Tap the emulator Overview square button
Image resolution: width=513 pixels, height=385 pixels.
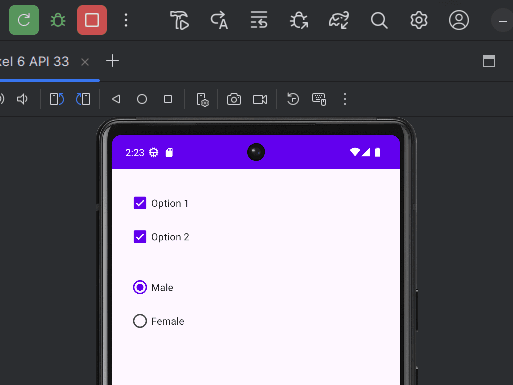(x=168, y=99)
